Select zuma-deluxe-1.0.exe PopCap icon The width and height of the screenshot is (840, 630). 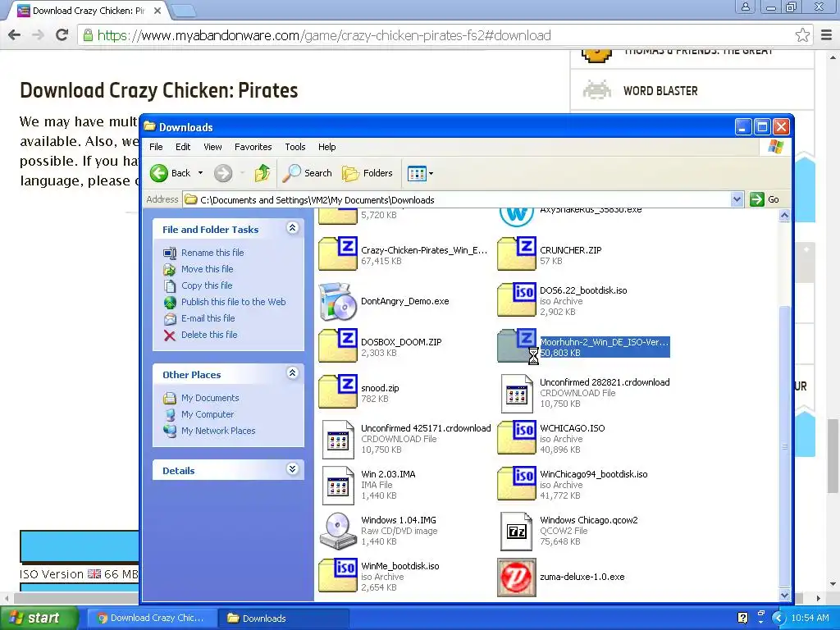click(x=517, y=577)
